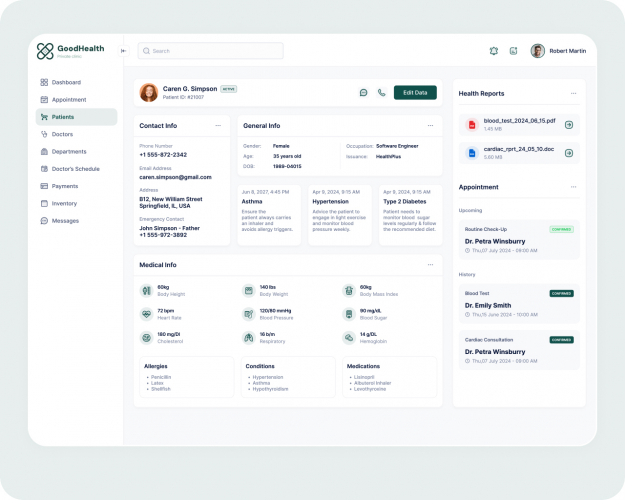Click the email caren.simpson@gmail.com
This screenshot has height=500, width=625.
[x=175, y=177]
